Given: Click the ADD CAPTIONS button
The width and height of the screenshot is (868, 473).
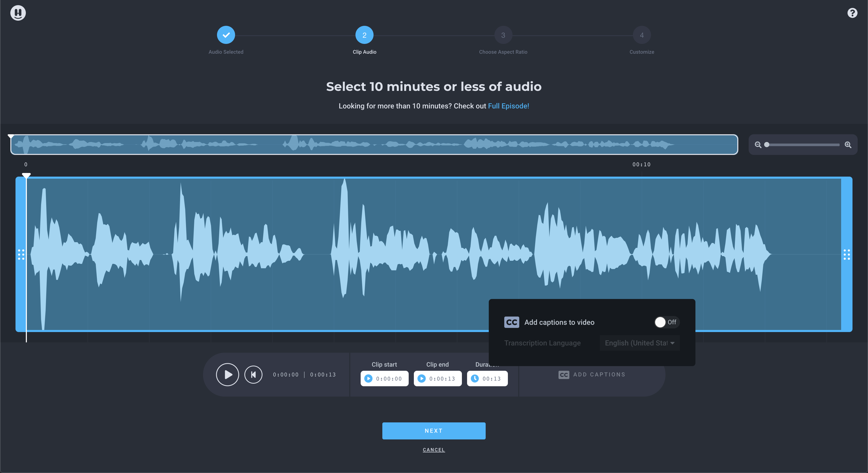Looking at the screenshot, I should pyautogui.click(x=592, y=374).
